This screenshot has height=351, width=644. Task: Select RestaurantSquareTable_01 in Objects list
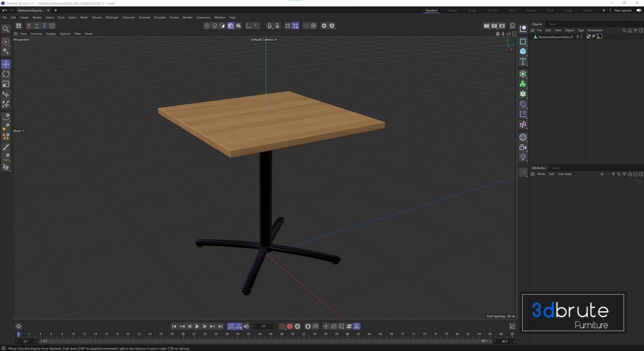pyautogui.click(x=555, y=37)
